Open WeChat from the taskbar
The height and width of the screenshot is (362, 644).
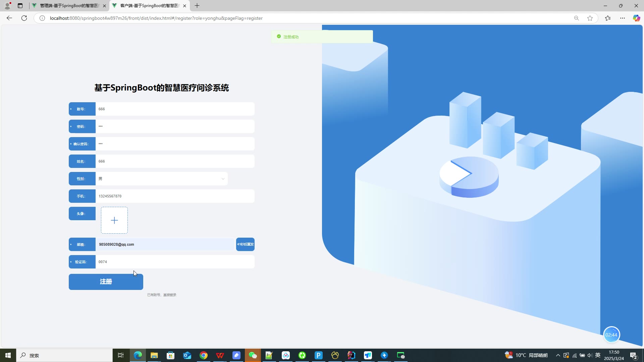pyautogui.click(x=253, y=355)
